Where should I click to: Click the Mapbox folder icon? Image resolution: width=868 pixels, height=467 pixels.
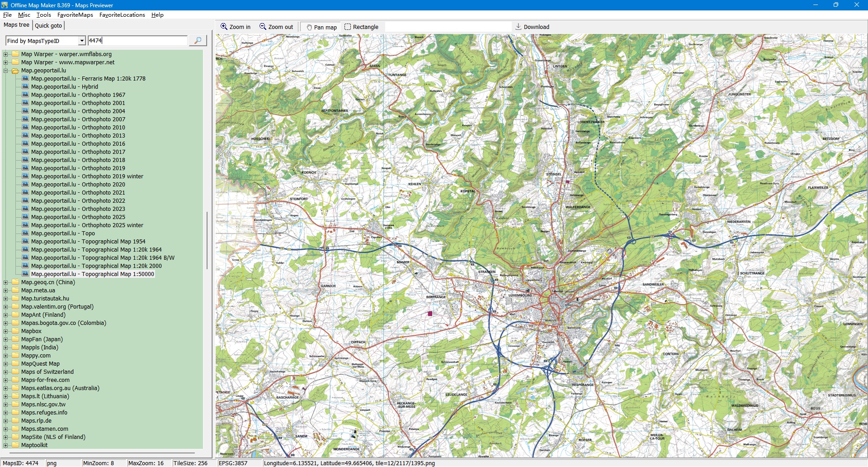coord(15,331)
